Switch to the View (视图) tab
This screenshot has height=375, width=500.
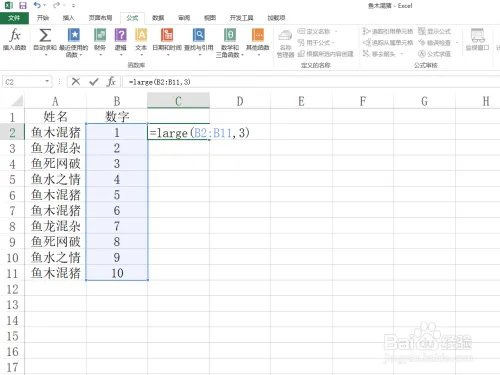coord(210,18)
